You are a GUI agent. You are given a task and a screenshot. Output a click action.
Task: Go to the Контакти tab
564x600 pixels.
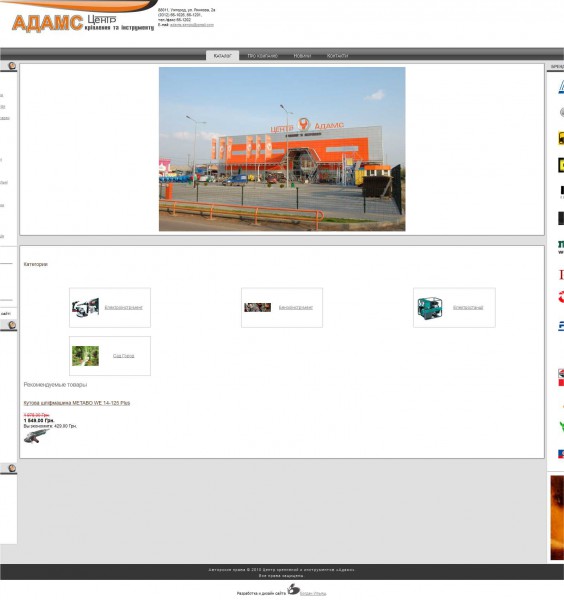337,56
